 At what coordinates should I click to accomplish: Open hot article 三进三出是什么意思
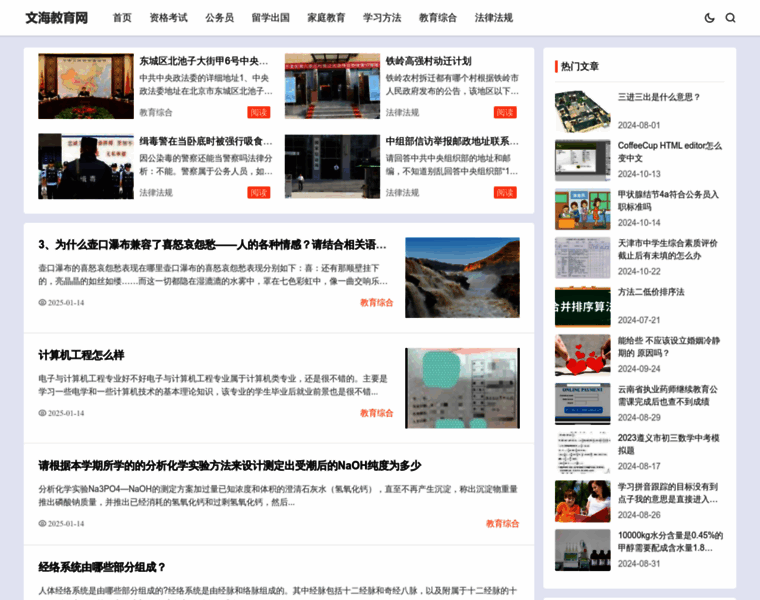[x=659, y=97]
